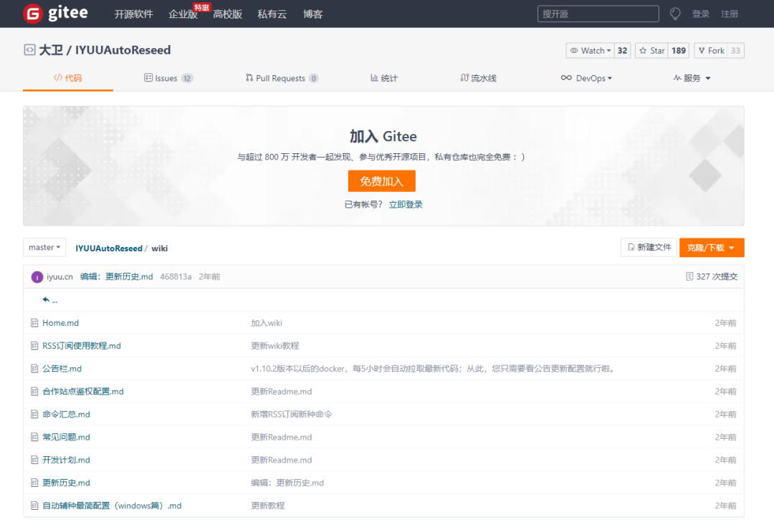This screenshot has width=774, height=532.
Task: Click the 更新教程 commit message
Action: (267, 506)
